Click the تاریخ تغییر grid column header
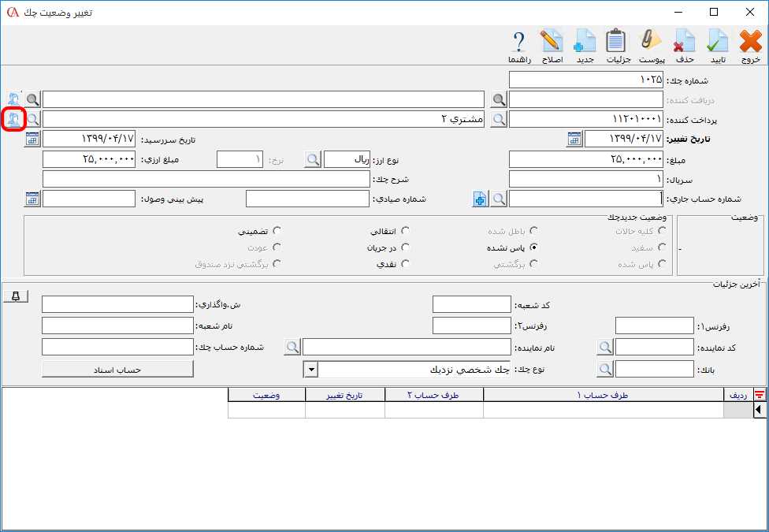Screen dimensions: 769x532 [x=344, y=395]
